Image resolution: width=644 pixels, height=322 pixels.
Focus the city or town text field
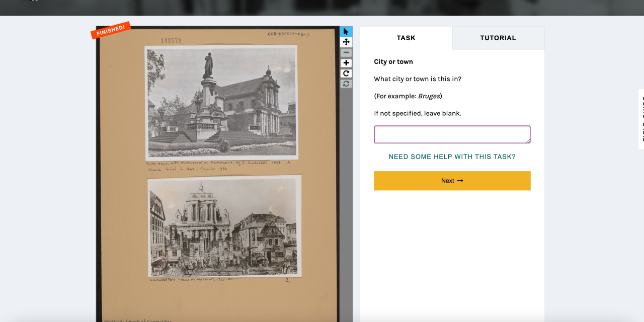point(452,134)
